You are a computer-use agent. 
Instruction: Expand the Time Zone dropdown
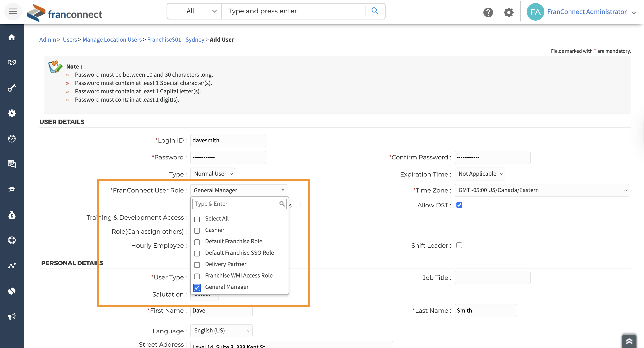(541, 190)
